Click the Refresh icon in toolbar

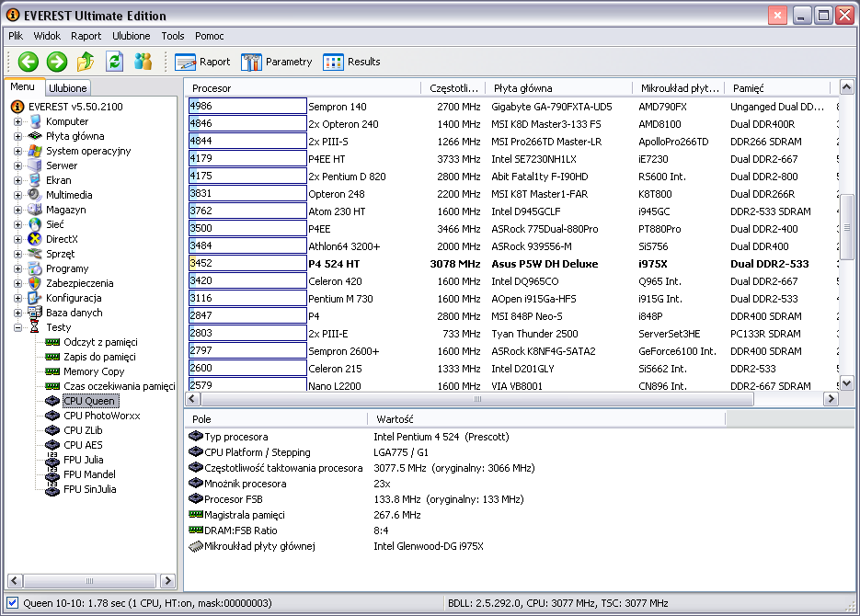(x=114, y=62)
